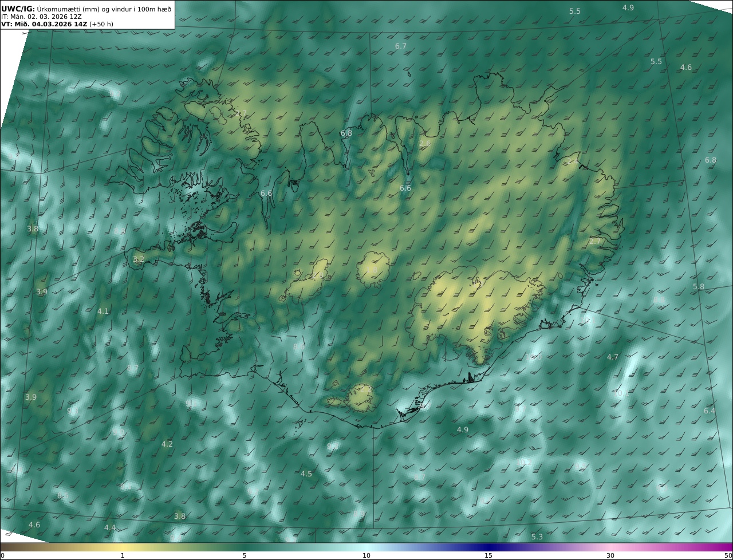Click the 4.2 map value
This screenshot has width=733, height=560.
(167, 444)
